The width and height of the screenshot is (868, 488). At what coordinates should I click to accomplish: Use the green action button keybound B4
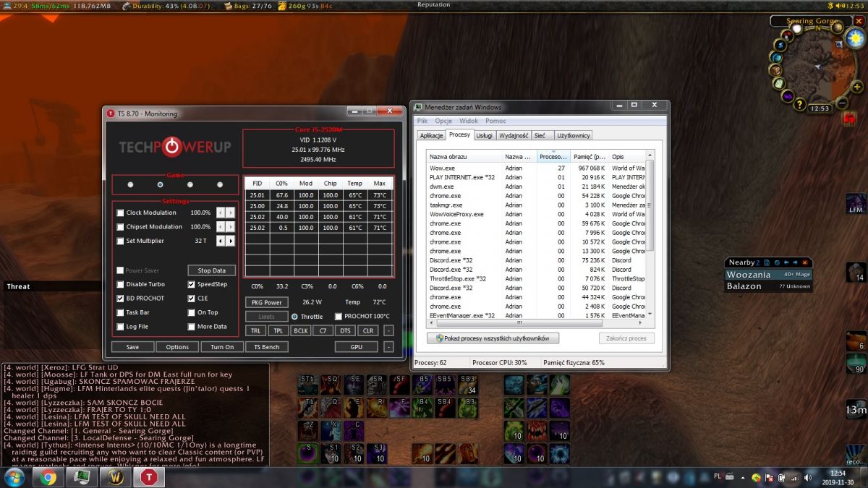coord(423,408)
